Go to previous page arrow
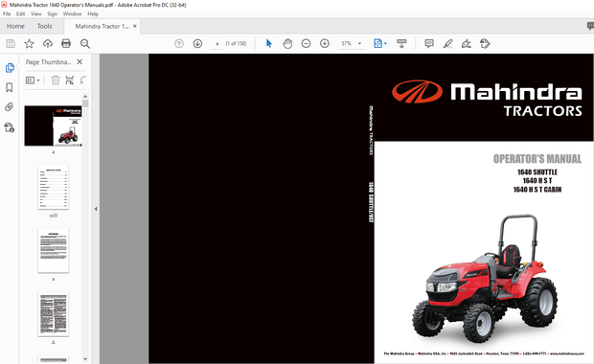Viewport: 594px width, 364px height. (179, 43)
